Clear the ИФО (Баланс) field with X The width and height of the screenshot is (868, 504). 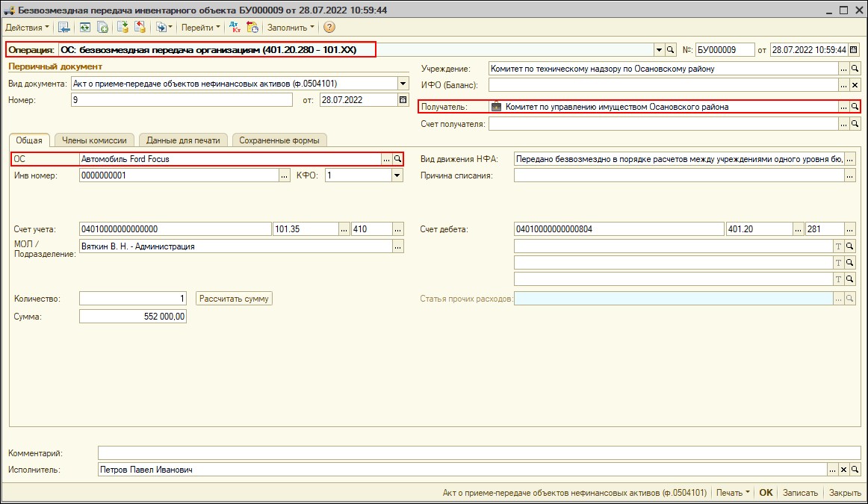coord(855,85)
